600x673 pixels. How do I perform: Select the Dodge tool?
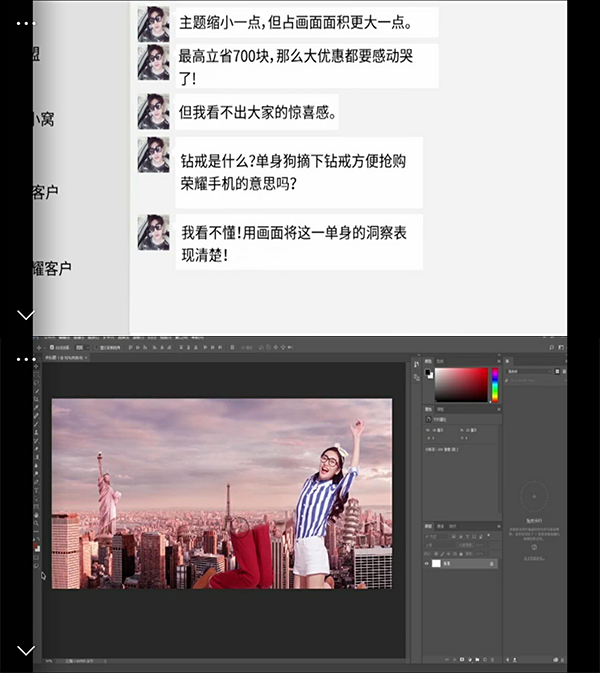click(x=36, y=473)
